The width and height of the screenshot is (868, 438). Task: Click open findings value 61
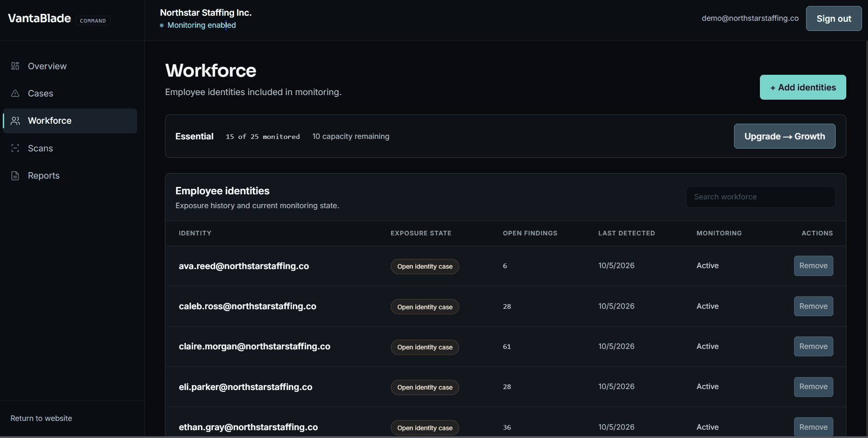point(507,347)
